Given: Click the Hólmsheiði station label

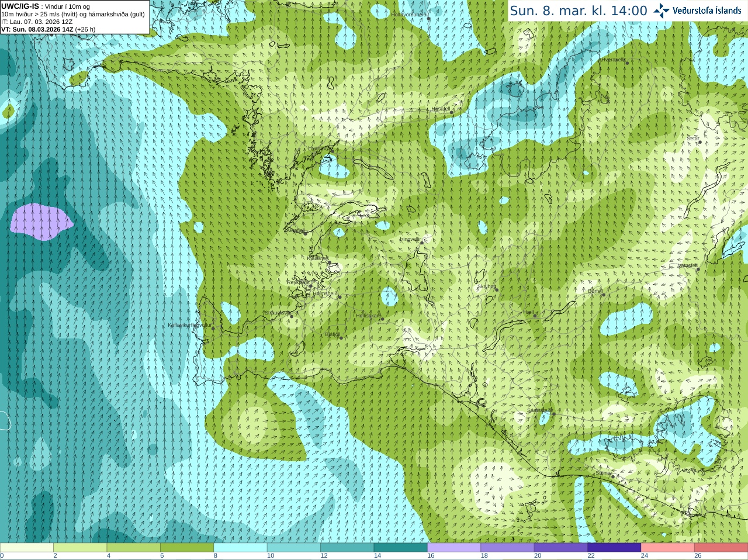Looking at the screenshot, I should click(x=325, y=293).
